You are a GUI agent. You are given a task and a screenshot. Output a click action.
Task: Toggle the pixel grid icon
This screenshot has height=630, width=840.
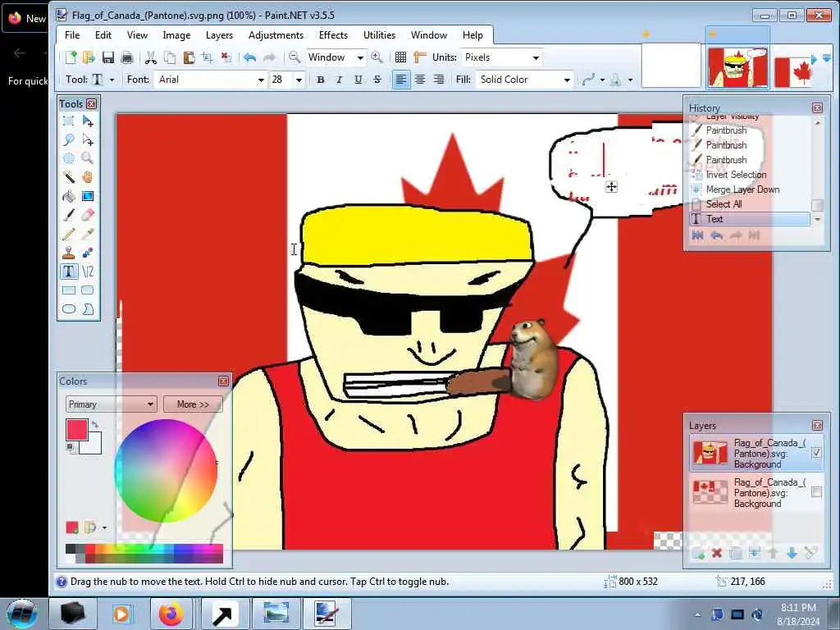click(x=400, y=57)
